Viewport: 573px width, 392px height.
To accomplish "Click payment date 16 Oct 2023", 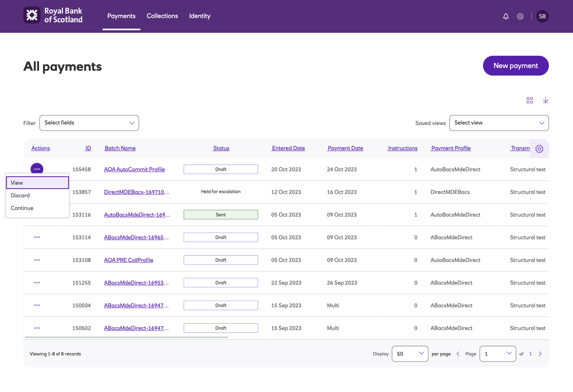I will coord(342,192).
